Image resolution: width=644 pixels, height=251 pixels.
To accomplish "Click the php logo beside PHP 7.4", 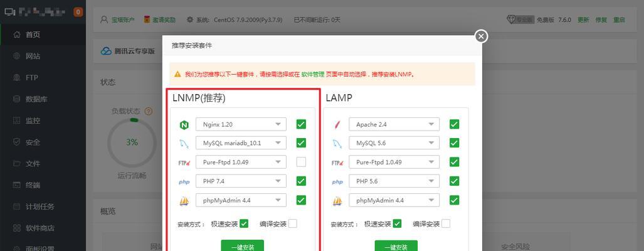I will coord(184,182).
